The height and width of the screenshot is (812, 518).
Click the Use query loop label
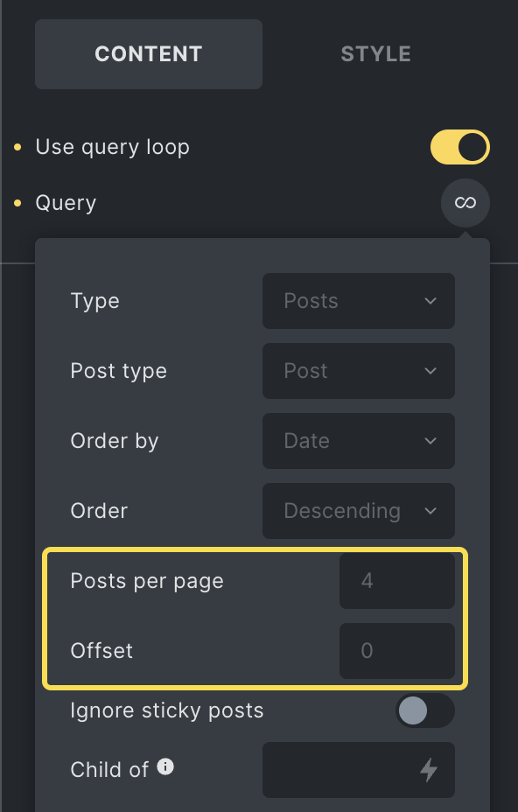pos(112,148)
